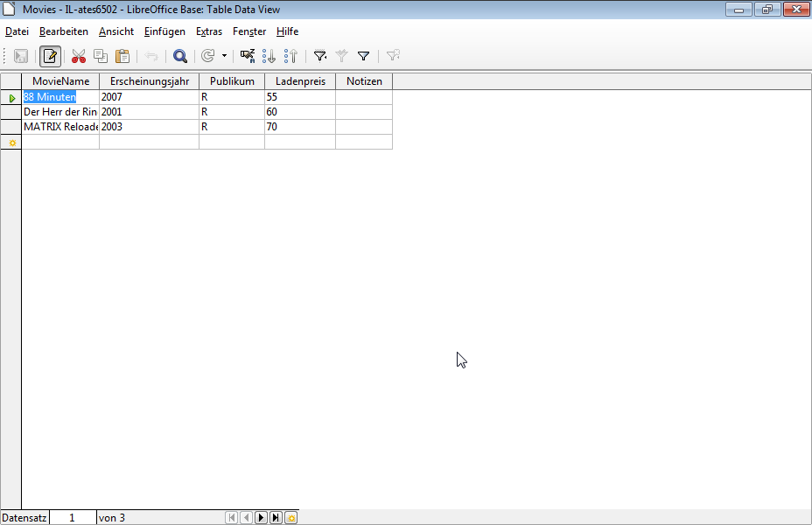
Task: Select the current record row marker
Action: tap(10, 97)
